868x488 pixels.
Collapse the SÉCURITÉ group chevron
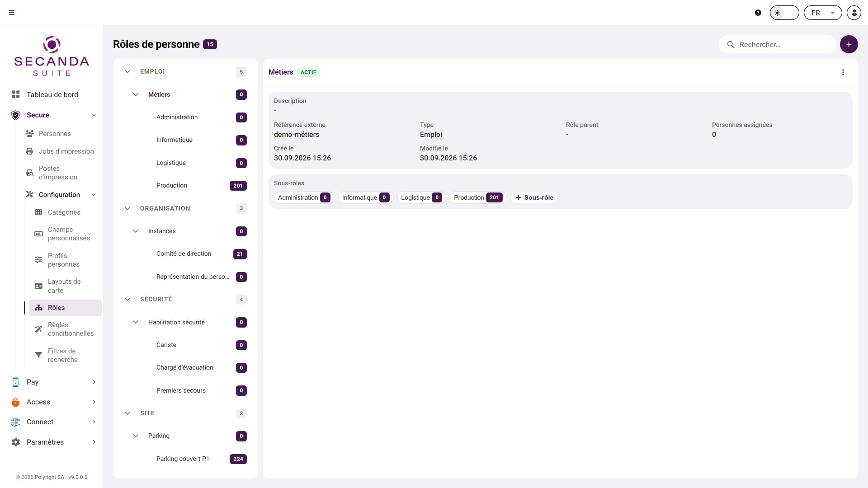point(127,299)
